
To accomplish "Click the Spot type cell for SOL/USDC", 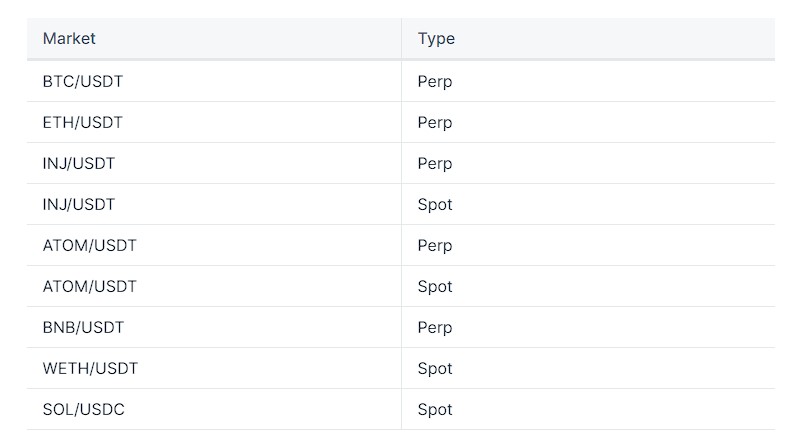I will click(x=435, y=410).
